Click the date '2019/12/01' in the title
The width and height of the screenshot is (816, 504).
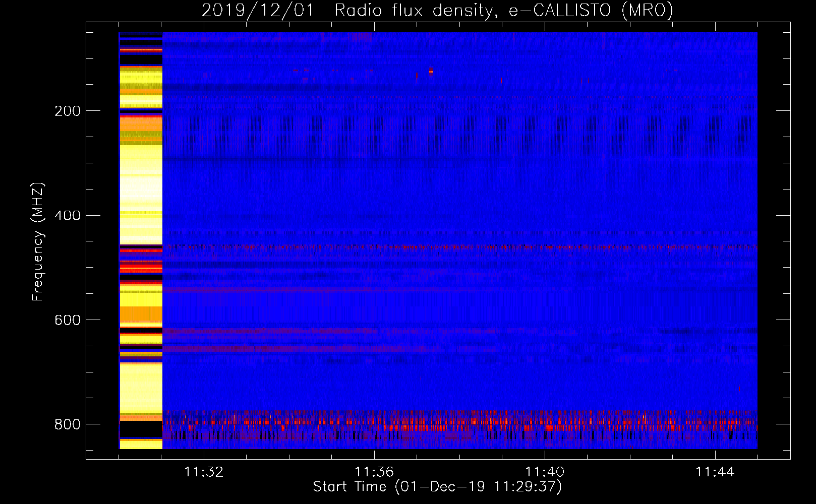[x=258, y=10]
